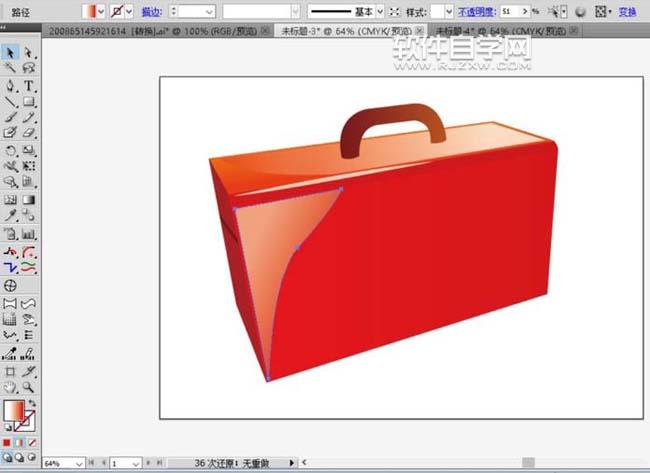Select the Type tool
The width and height of the screenshot is (650, 473).
point(29,86)
